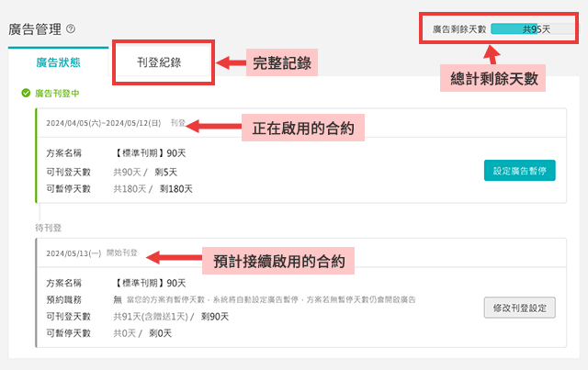Click the red arrow pointing to 2024/05/13 start date
588x370 pixels.
(174, 257)
